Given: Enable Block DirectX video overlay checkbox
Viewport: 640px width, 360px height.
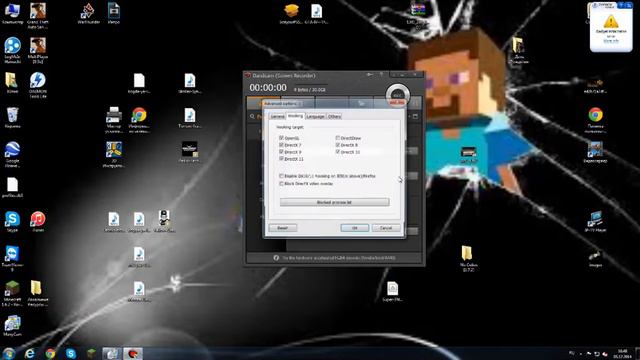Looking at the screenshot, I should click(x=281, y=184).
